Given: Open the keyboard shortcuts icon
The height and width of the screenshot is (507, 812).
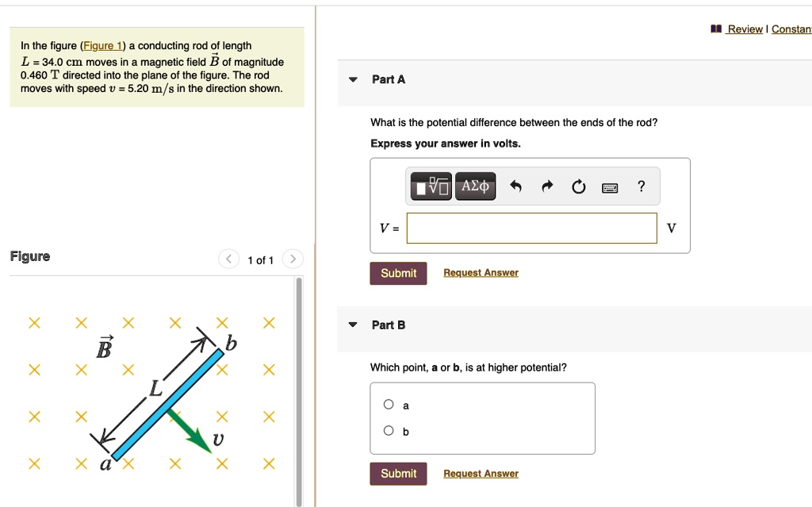Looking at the screenshot, I should point(610,187).
